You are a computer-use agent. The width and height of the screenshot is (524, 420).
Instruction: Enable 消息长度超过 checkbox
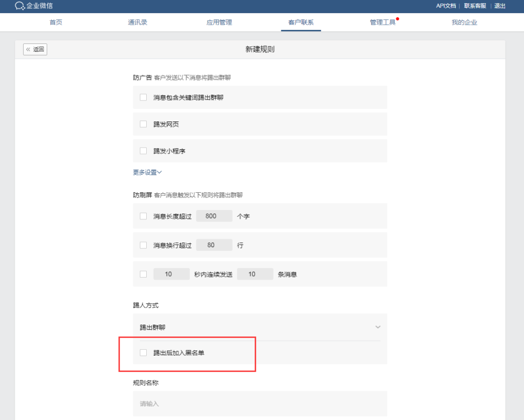(x=144, y=216)
